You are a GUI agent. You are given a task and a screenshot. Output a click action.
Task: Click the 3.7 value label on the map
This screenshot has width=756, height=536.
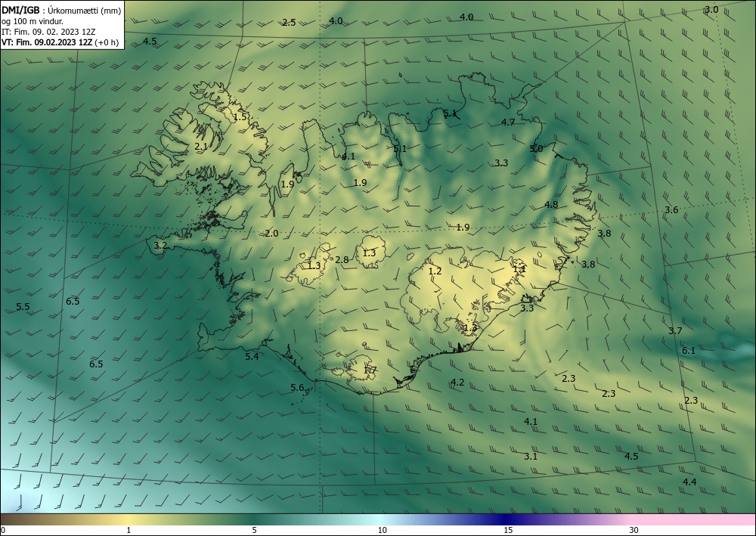click(x=675, y=330)
